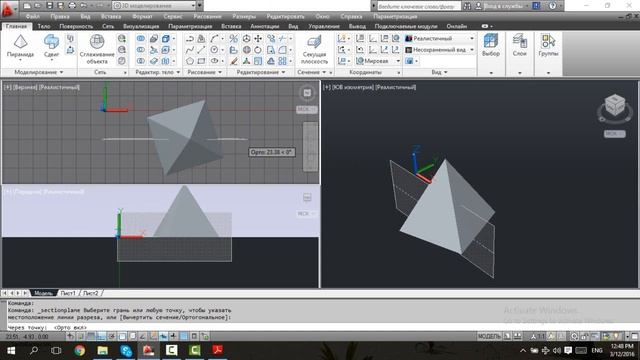The width and height of the screenshot is (640, 360).
Task: Open the Файл menu
Action: pos(33,17)
